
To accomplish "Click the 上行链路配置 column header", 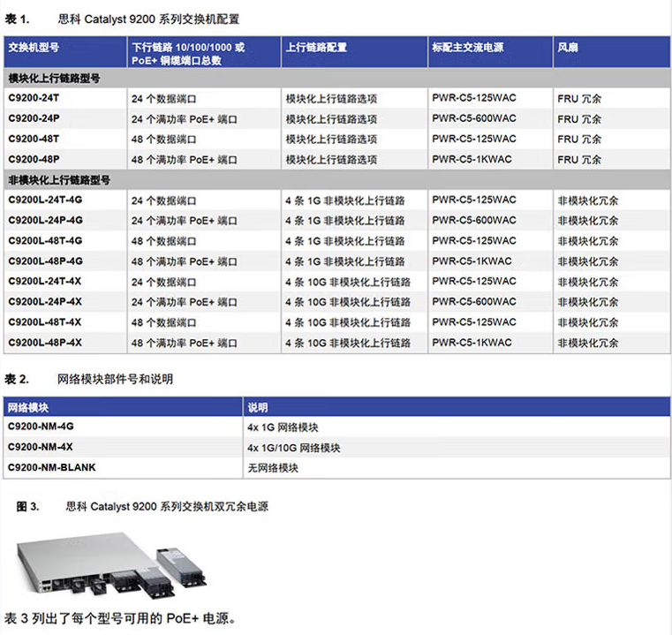I will tap(315, 48).
